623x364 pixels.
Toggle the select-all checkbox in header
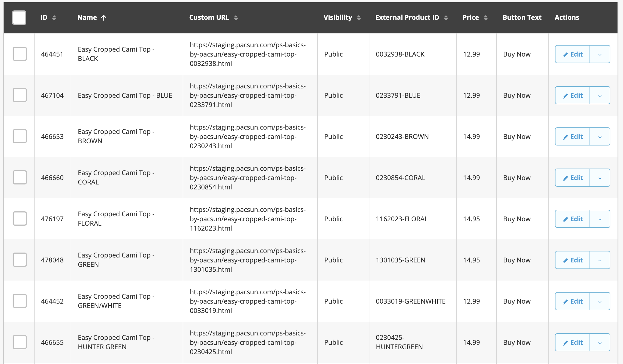[19, 18]
